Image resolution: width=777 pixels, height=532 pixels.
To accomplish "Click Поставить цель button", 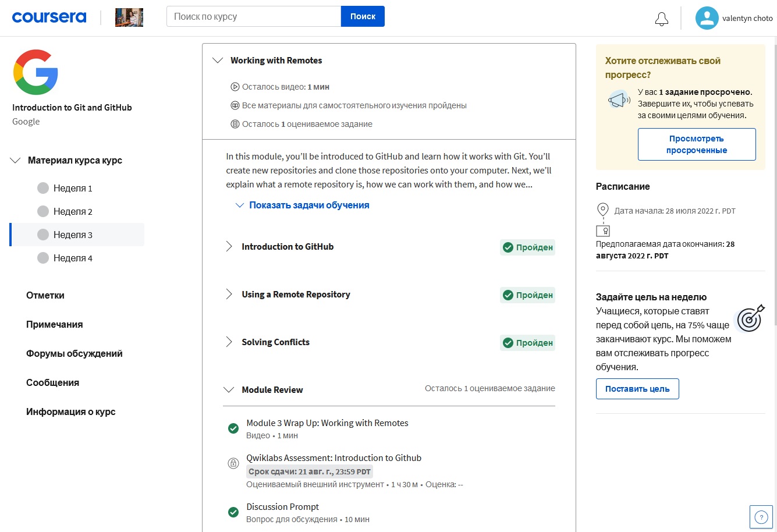I will point(637,389).
